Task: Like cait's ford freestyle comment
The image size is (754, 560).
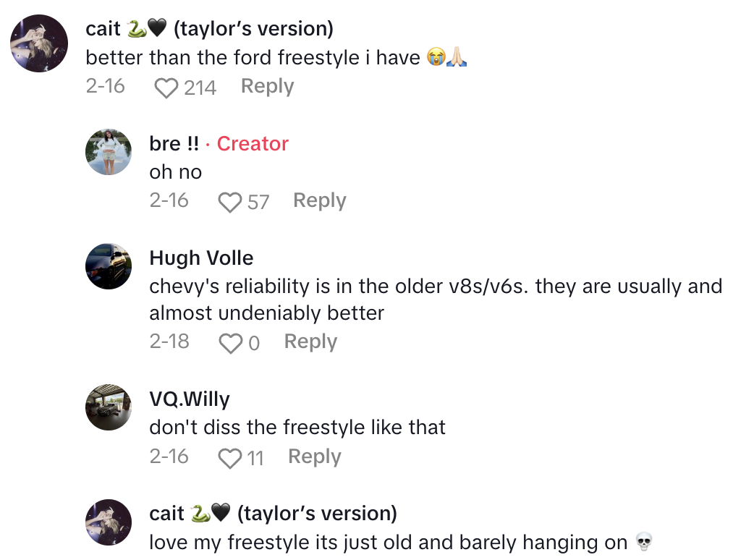Action: (166, 88)
